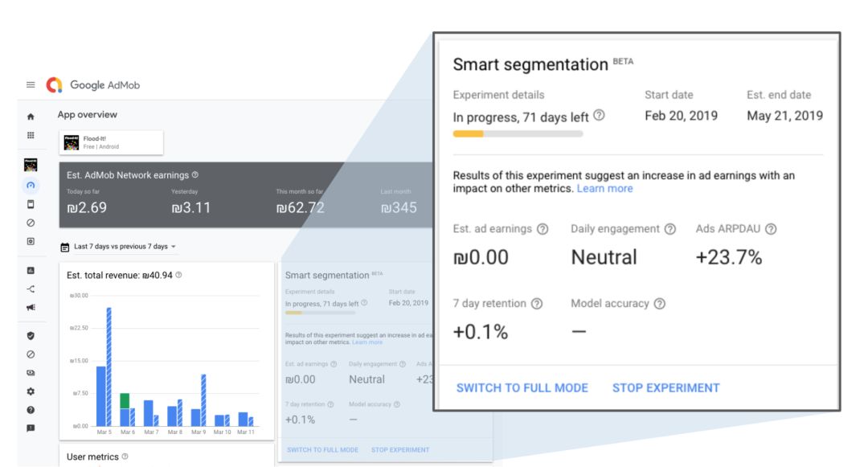The height and width of the screenshot is (467, 868).
Task: Click experiment progress bar in enlarged panel
Action: pyautogui.click(x=518, y=134)
